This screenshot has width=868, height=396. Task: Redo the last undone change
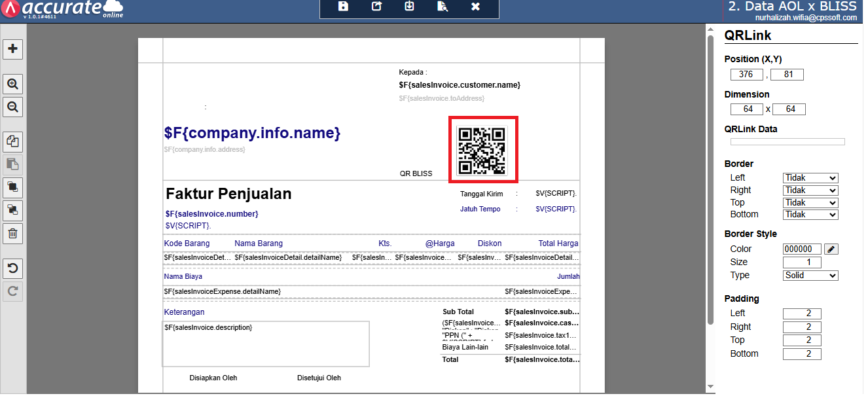13,291
